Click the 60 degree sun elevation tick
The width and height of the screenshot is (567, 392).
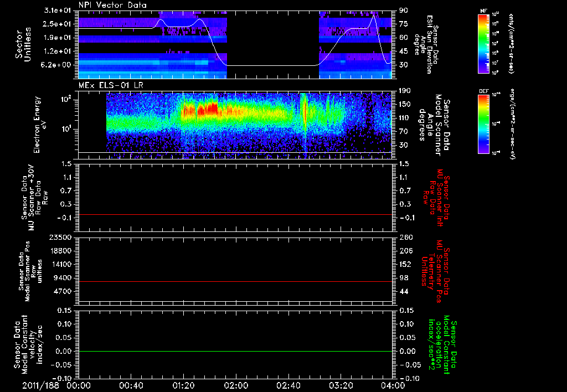pos(404,38)
